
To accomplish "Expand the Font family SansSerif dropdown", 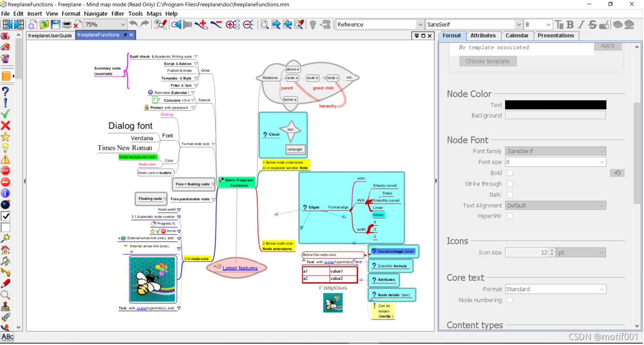I will (x=556, y=151).
